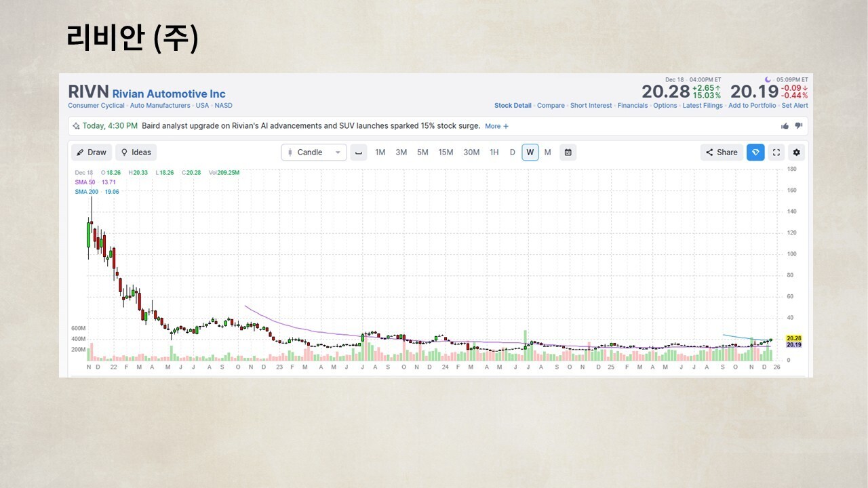Click the Consumer Cyclical sector link

(x=96, y=106)
